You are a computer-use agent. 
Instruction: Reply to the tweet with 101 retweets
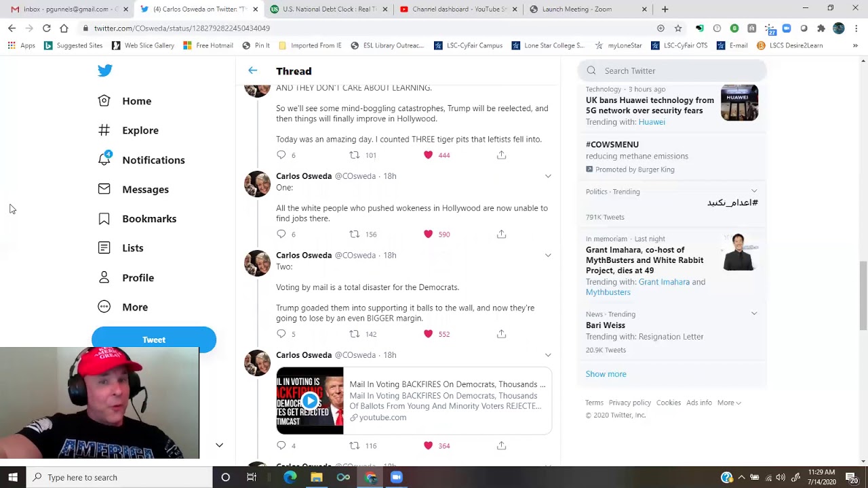point(281,155)
